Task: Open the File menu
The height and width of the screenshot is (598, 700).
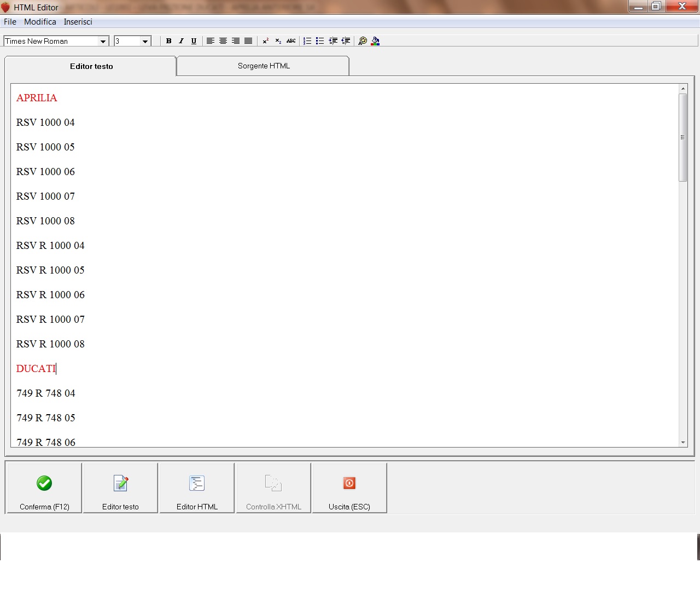Action: [x=10, y=22]
